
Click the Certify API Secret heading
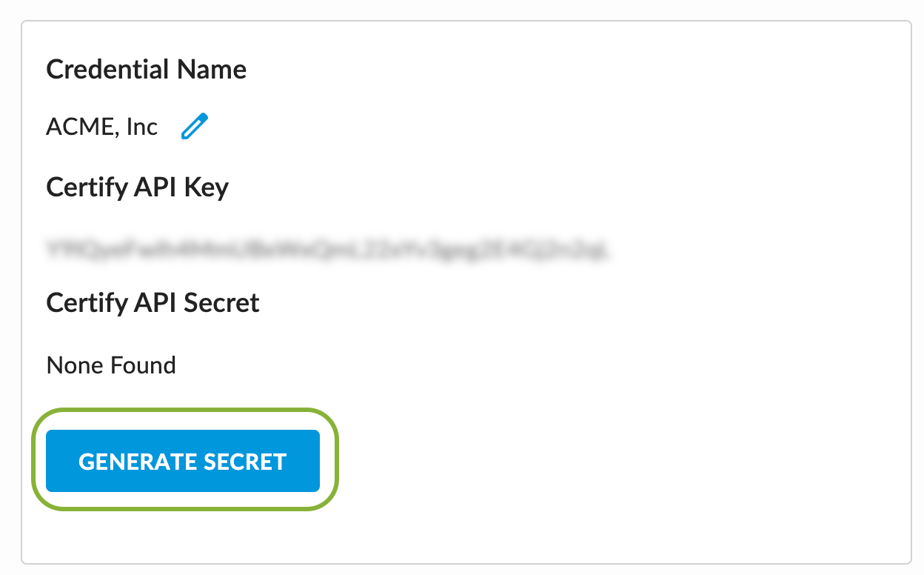[x=153, y=302]
